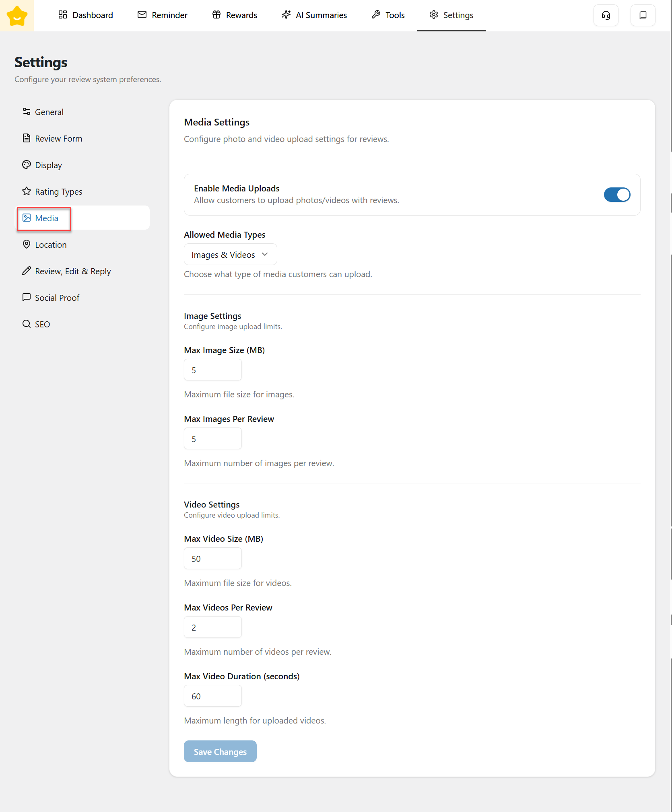The width and height of the screenshot is (672, 812).
Task: Click the Max Image Size input field
Action: click(x=212, y=370)
